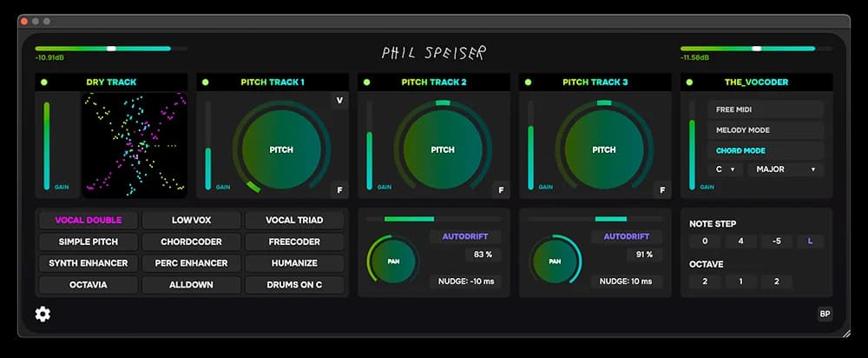Choose the VOCAL TRIAD preset
The height and width of the screenshot is (358, 868).
coord(294,220)
